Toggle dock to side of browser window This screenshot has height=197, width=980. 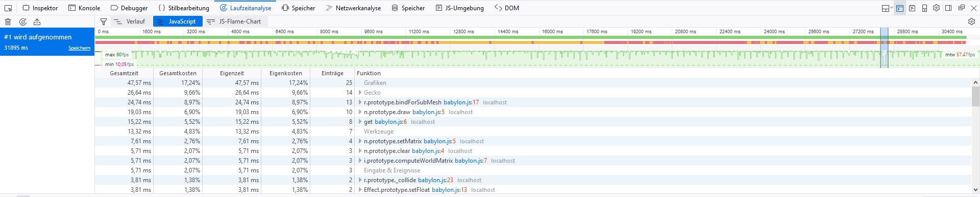pyautogui.click(x=948, y=8)
